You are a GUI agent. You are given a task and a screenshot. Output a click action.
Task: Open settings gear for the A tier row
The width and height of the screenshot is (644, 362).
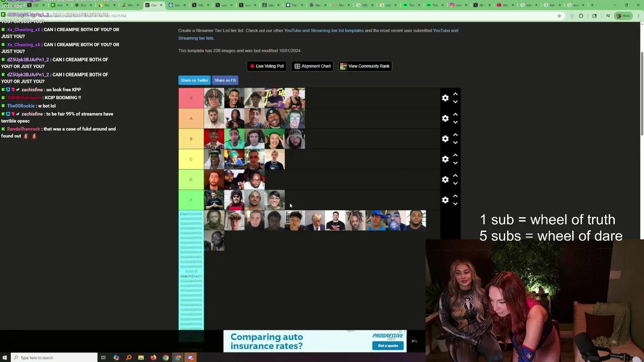[x=445, y=118]
